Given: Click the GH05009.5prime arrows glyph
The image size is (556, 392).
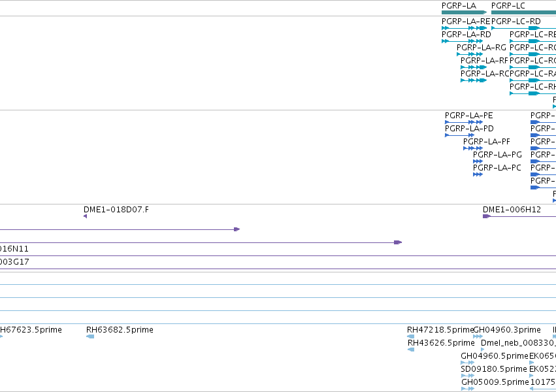Looking at the screenshot, I should [468, 389].
